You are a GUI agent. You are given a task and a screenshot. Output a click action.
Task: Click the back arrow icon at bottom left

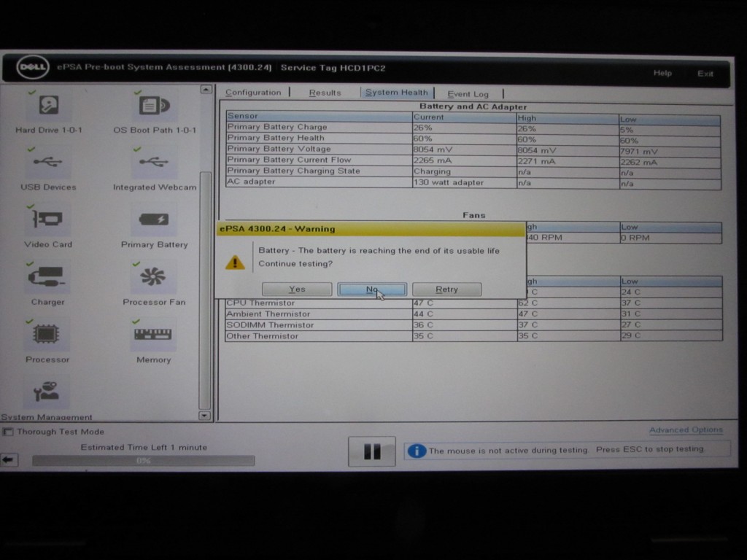(8, 459)
